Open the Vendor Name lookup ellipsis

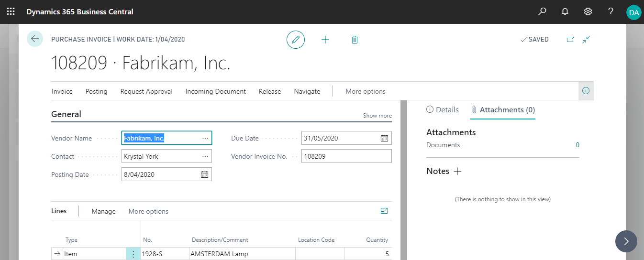[205, 138]
